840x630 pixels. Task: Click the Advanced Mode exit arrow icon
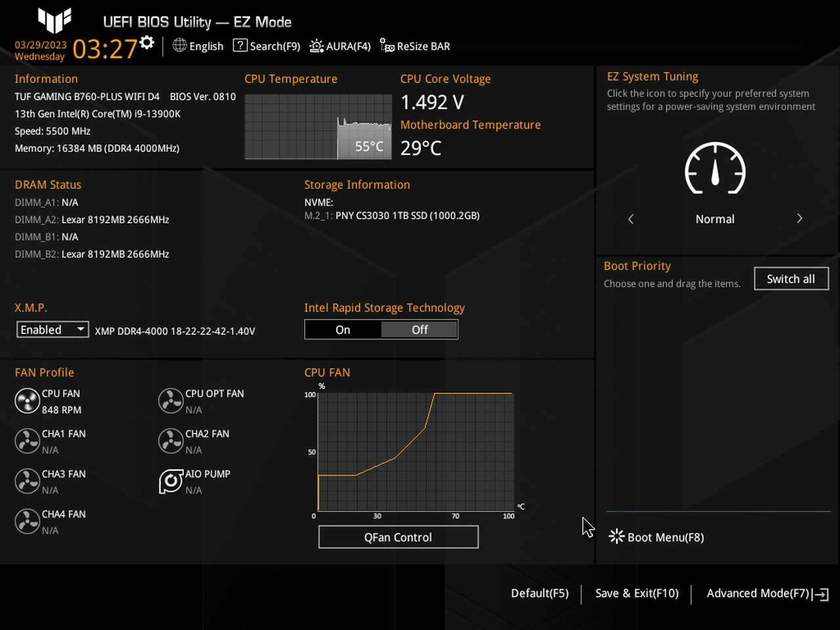pos(821,594)
